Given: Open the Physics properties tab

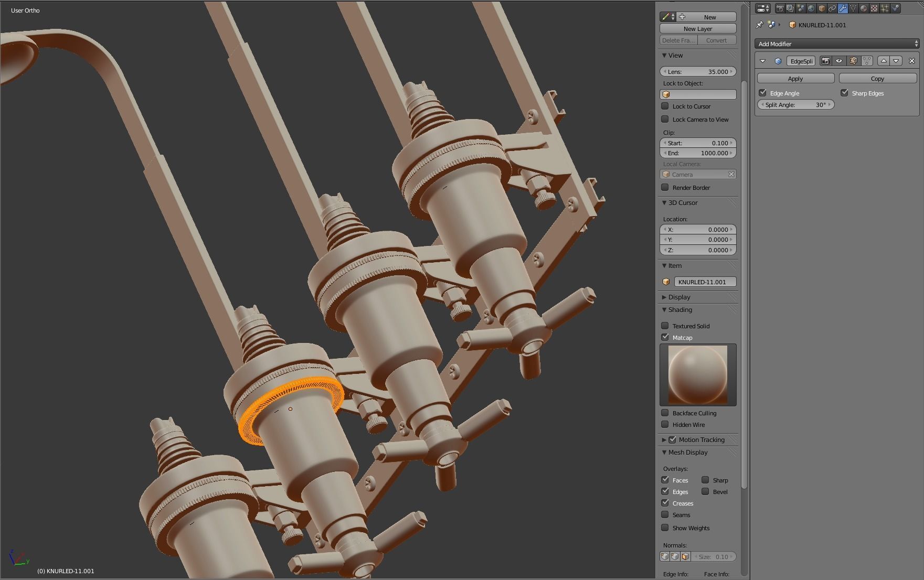Looking at the screenshot, I should click(x=895, y=8).
